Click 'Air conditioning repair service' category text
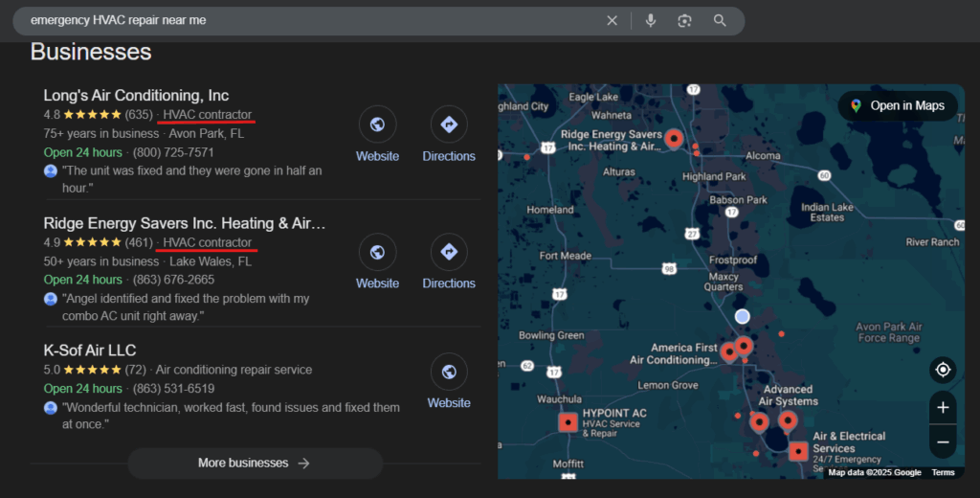This screenshot has width=980, height=498. (234, 370)
